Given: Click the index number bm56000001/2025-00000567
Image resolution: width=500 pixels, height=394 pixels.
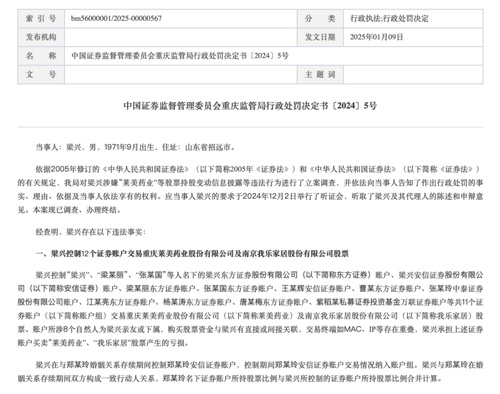Looking at the screenshot, I should 116,18.
